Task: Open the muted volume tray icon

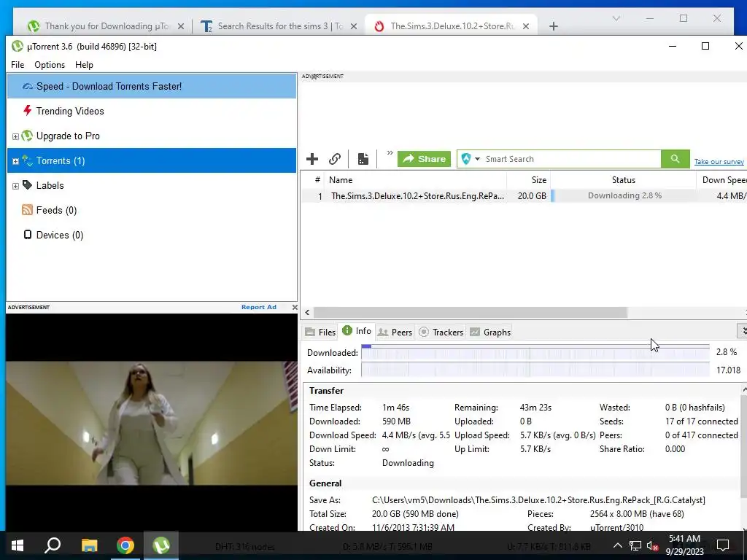Action: [653, 545]
